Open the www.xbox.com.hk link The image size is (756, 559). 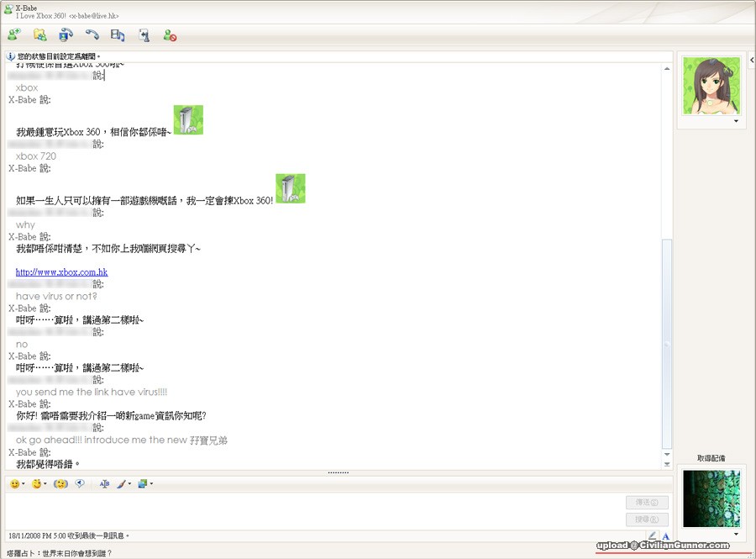tap(61, 272)
